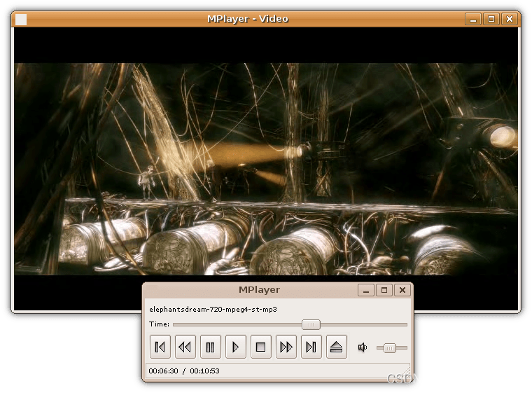The width and height of the screenshot is (532, 393).
Task: Close the MPlayer - Video window
Action: pyautogui.click(x=510, y=19)
